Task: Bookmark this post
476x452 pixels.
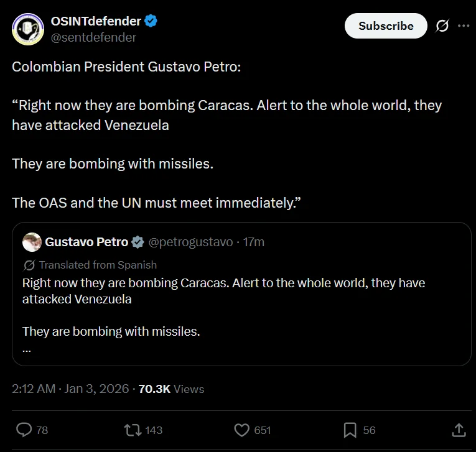Action: coord(350,430)
